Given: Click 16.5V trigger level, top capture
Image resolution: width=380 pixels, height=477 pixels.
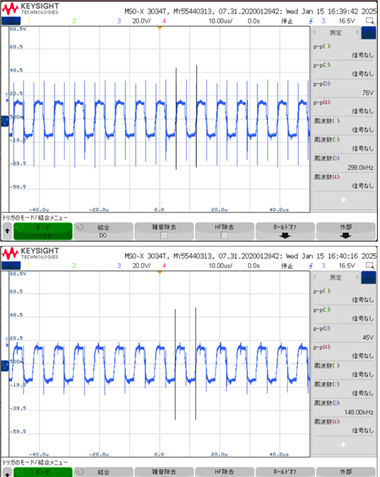Looking at the screenshot, I should (x=347, y=21).
